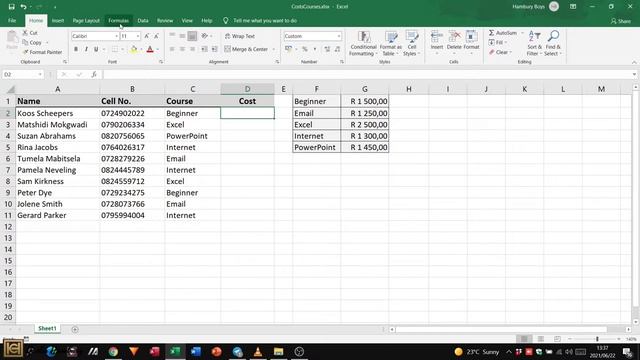640x360 pixels.
Task: Open Sort & Filter menu
Action: [x=533, y=43]
